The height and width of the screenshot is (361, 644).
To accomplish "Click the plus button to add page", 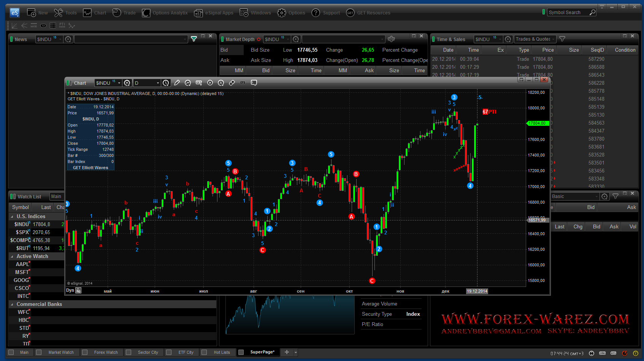I will click(287, 352).
